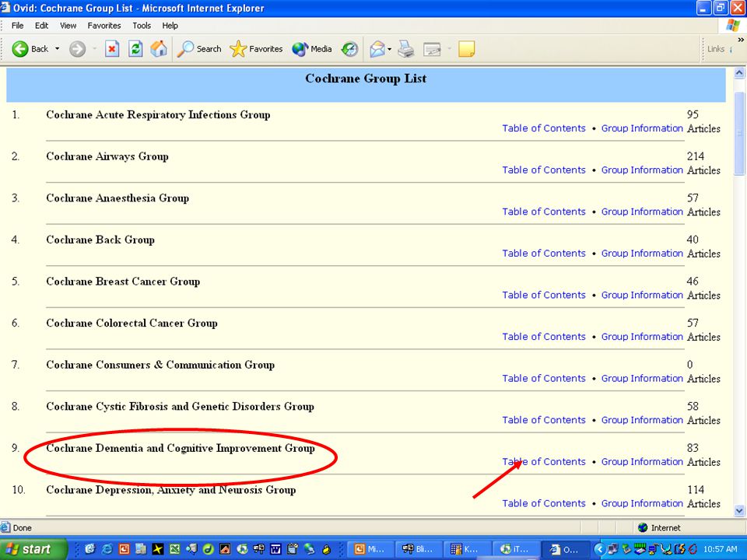Open the View menu
This screenshot has width=747, height=560.
[x=68, y=26]
